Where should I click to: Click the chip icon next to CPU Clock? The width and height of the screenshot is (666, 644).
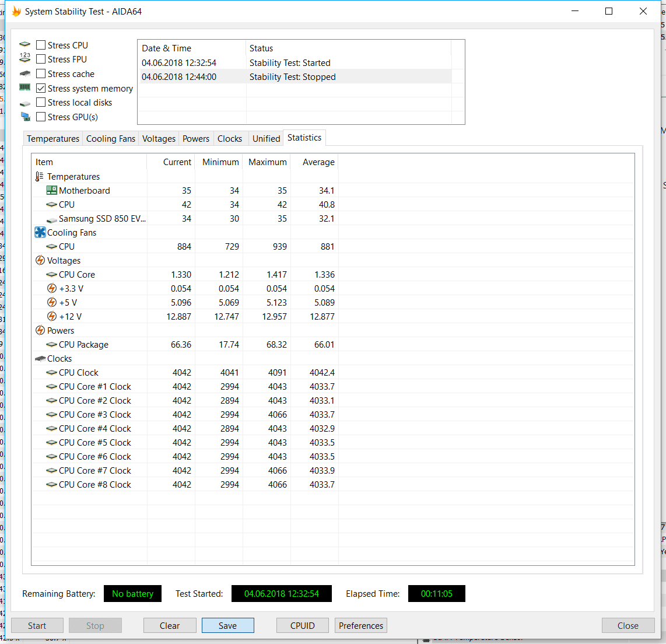pos(52,373)
